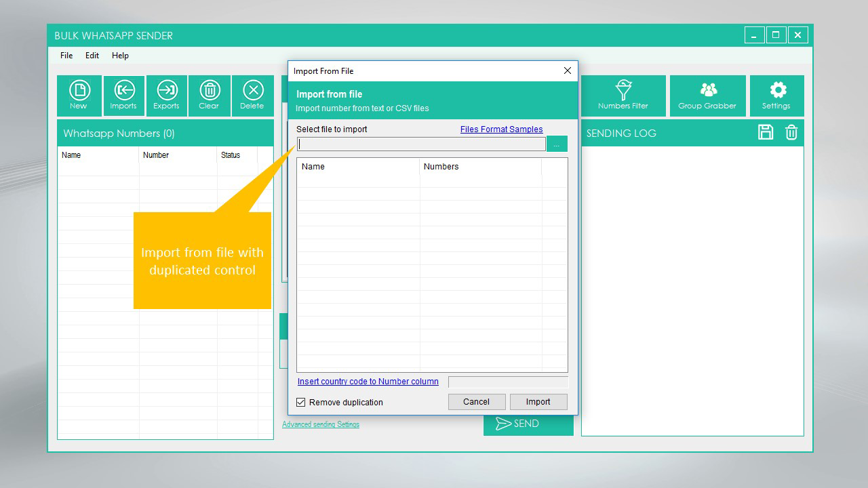Screen dimensions: 868x488
Task: Click the Numbers column header in dialog
Action: coord(481,167)
